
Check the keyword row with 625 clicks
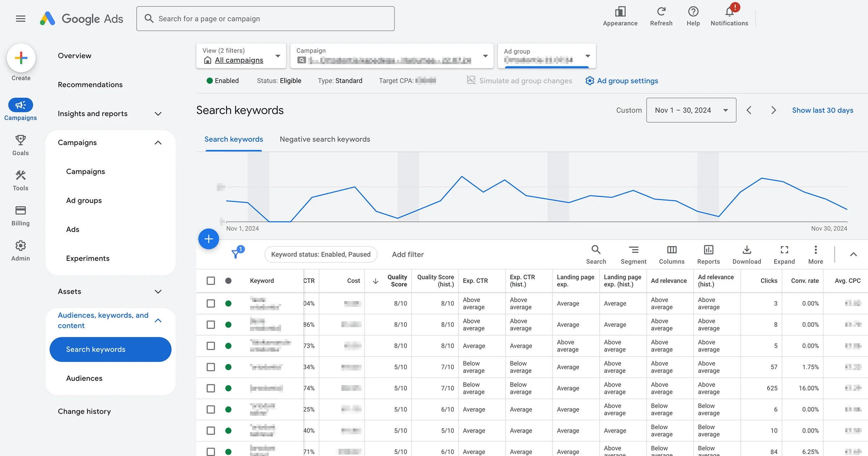(210, 388)
